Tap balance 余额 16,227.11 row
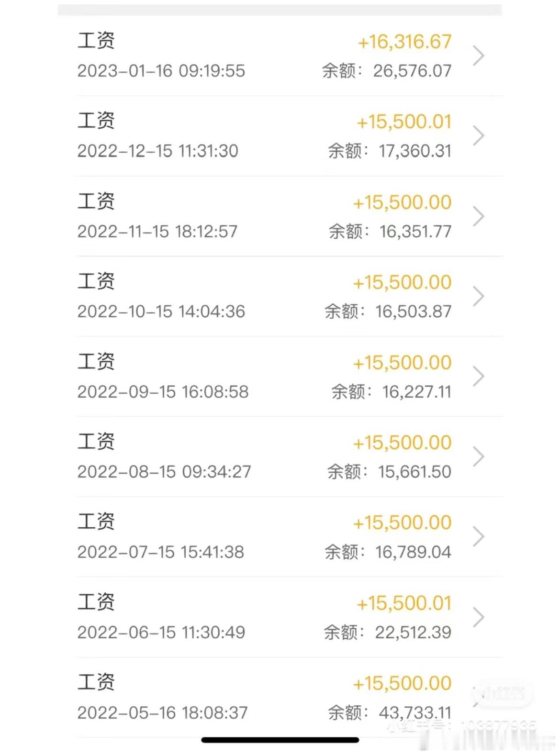The image size is (560, 756). tap(392, 392)
